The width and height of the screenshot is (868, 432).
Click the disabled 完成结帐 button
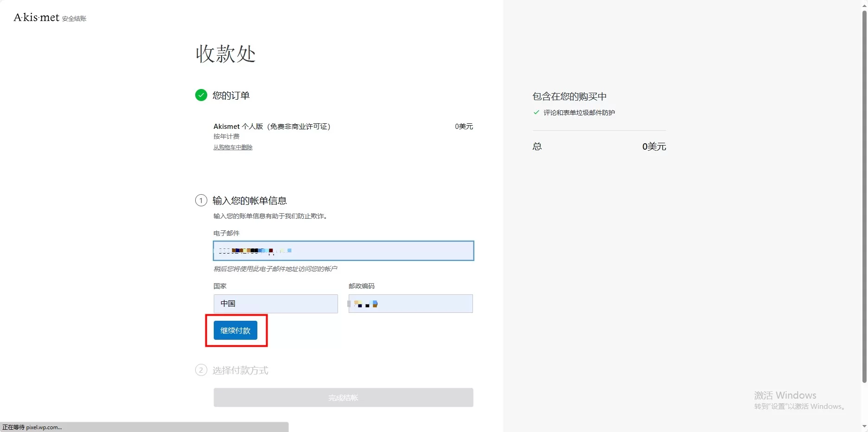coord(344,398)
